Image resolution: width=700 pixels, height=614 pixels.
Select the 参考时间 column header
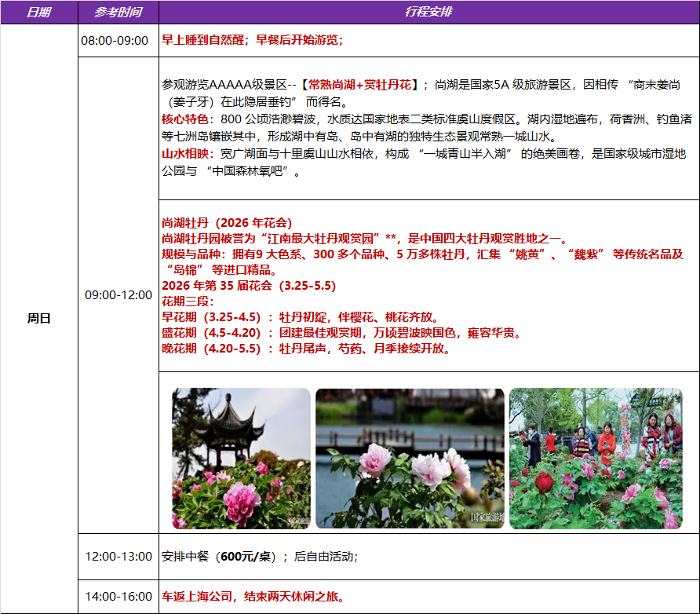click(118, 13)
